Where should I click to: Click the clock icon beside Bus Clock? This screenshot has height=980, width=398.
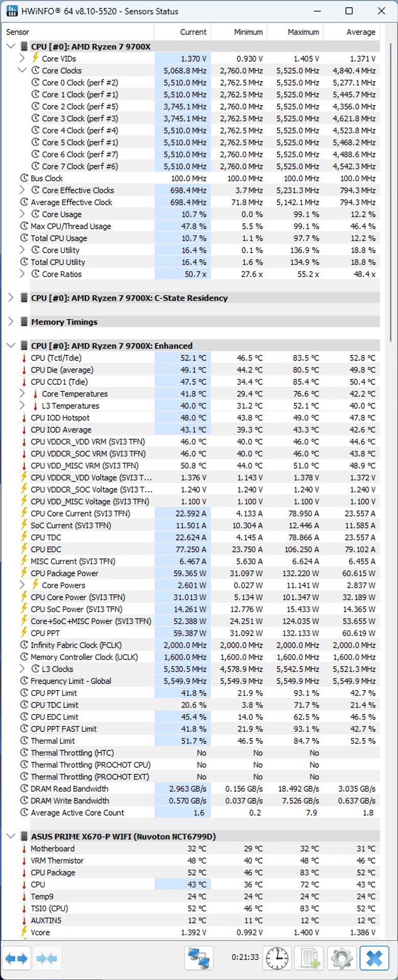(x=24, y=178)
